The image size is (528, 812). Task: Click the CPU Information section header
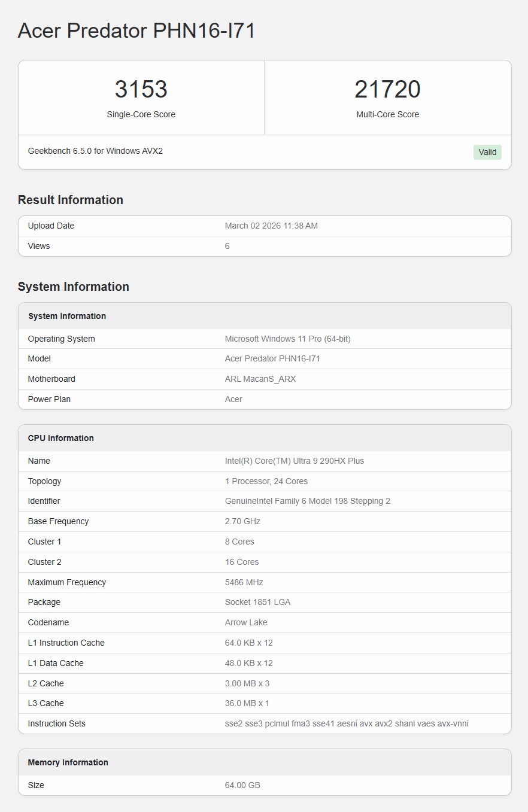[60, 438]
